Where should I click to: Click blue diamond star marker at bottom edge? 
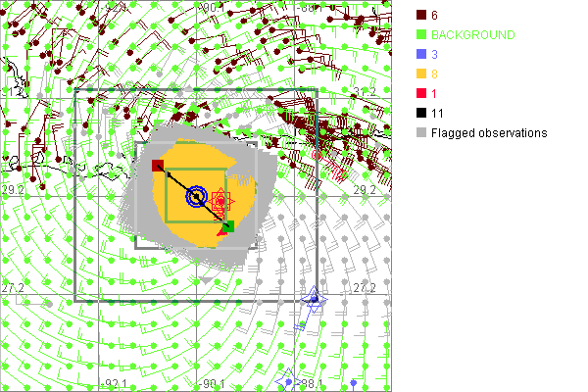[x=289, y=380]
